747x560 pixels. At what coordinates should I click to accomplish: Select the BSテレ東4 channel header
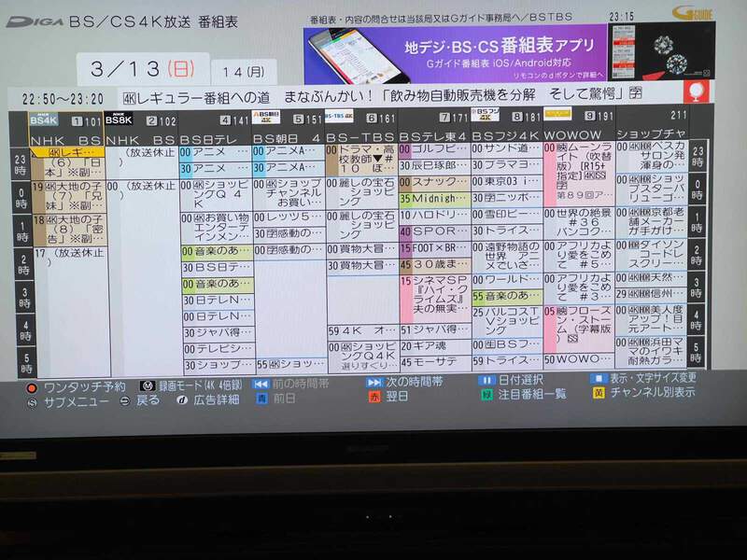(433, 126)
